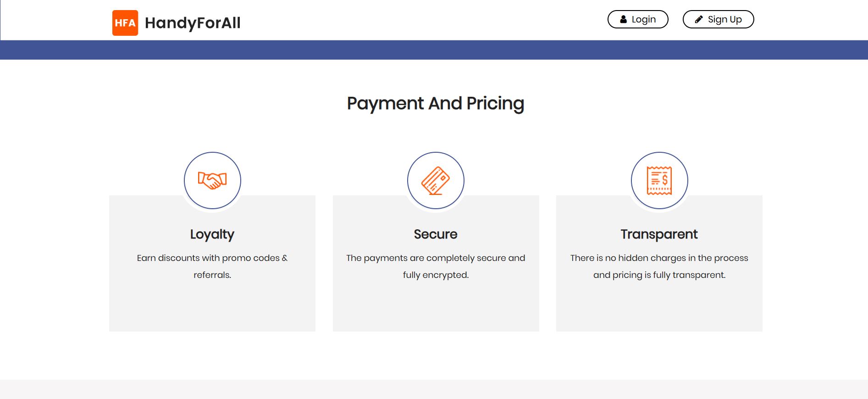Select the Secure card heading

[x=436, y=234]
